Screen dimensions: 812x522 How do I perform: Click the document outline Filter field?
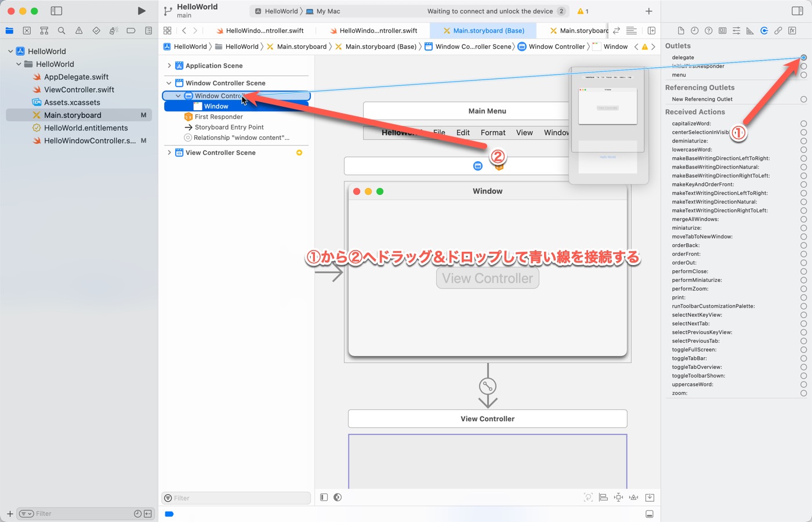236,498
